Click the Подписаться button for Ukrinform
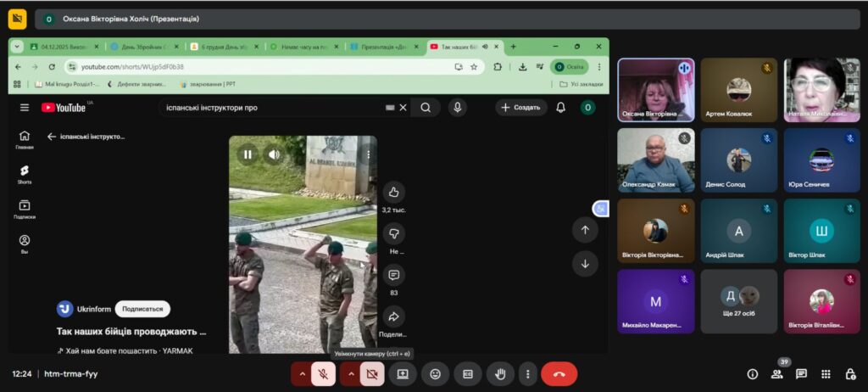 [x=142, y=309]
